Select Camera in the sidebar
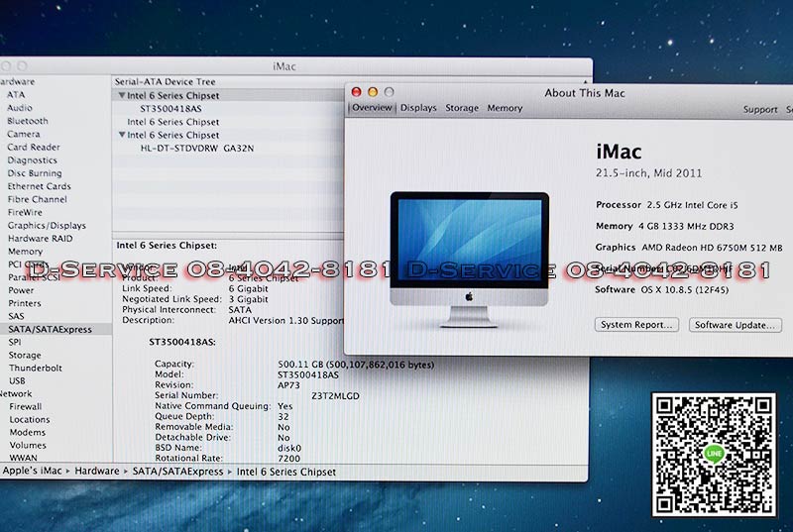This screenshot has width=793, height=532. click(x=23, y=134)
